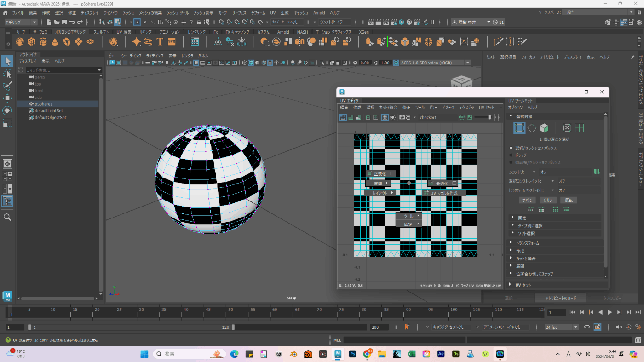Open the ACES 1.0 SDR-video color dropdown
This screenshot has height=362, width=644.
(x=435, y=63)
